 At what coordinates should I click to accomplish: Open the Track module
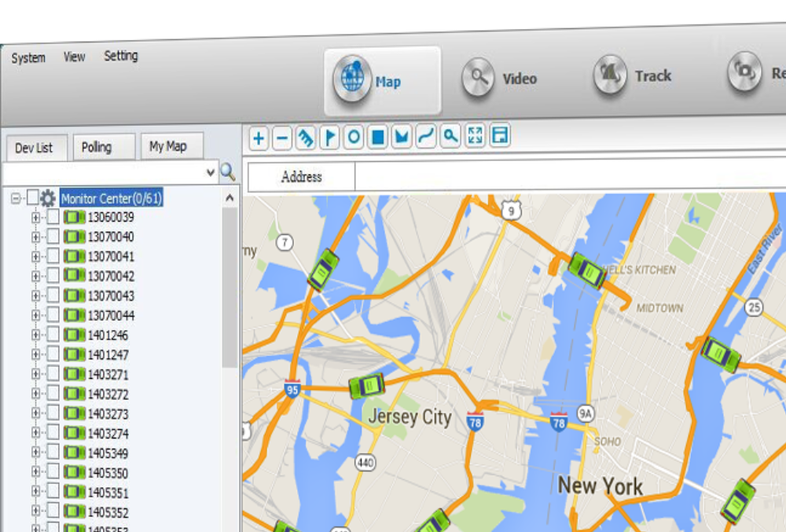[x=633, y=75]
